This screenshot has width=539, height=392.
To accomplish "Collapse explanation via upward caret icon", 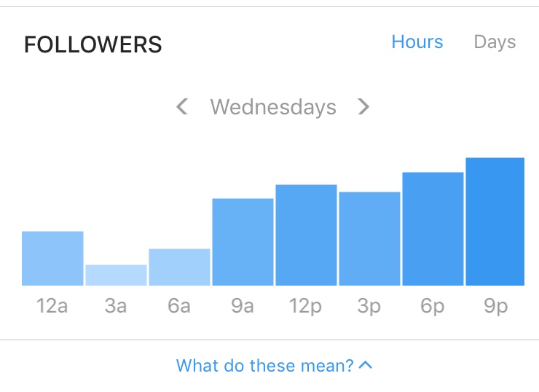I will (x=366, y=365).
